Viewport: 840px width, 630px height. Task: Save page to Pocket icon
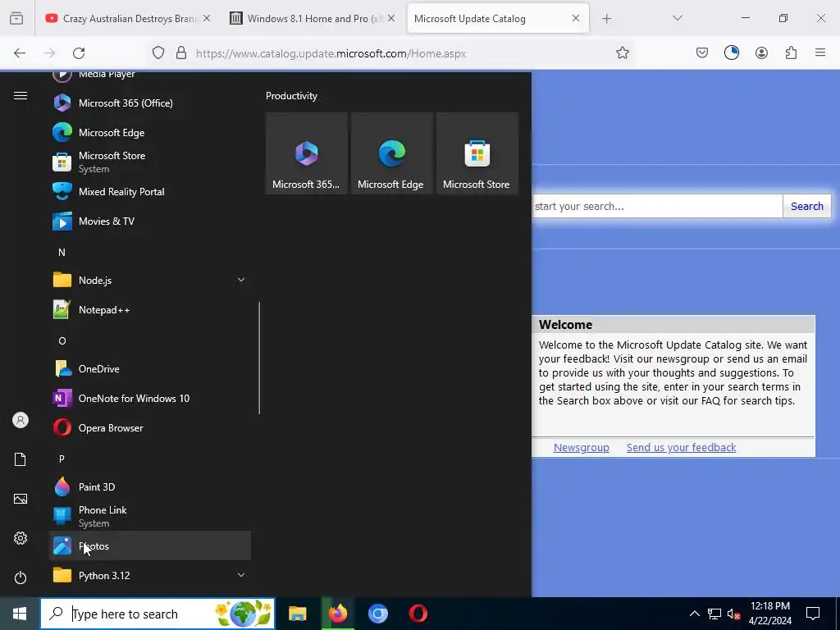coord(702,52)
